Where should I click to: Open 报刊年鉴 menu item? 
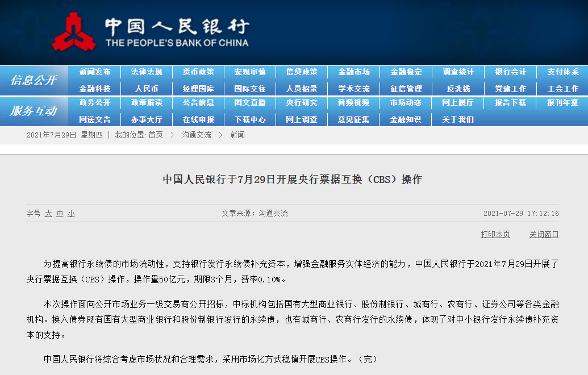(563, 102)
